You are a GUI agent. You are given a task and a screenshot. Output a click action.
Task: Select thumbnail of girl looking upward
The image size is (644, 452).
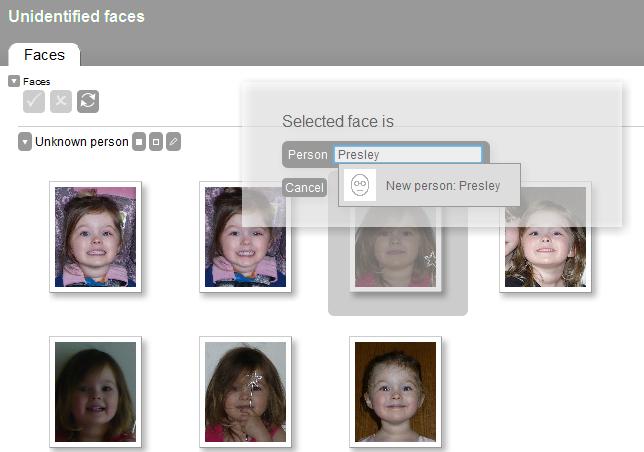(x=545, y=237)
